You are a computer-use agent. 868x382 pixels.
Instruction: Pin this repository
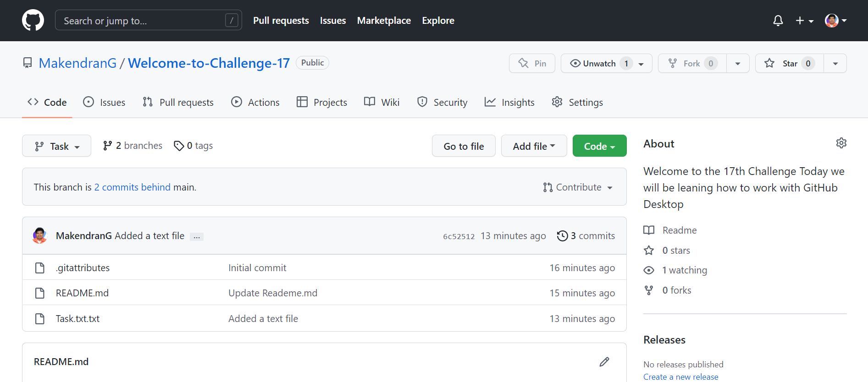pyautogui.click(x=532, y=63)
